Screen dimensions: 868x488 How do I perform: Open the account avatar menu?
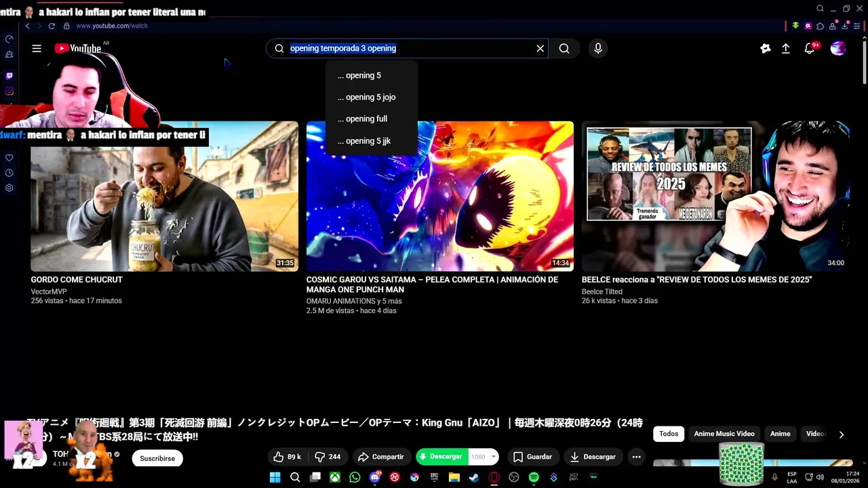pyautogui.click(x=838, y=48)
